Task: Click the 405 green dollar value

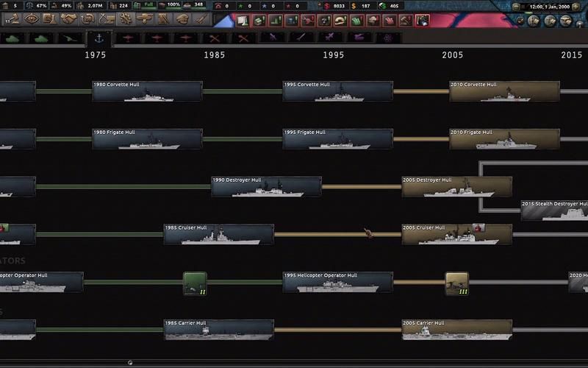Action: pos(390,6)
